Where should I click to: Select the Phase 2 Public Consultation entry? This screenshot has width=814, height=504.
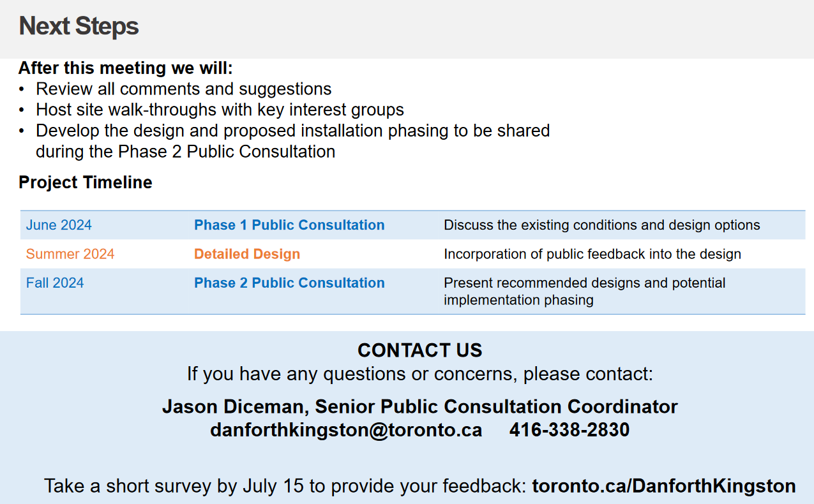click(289, 283)
